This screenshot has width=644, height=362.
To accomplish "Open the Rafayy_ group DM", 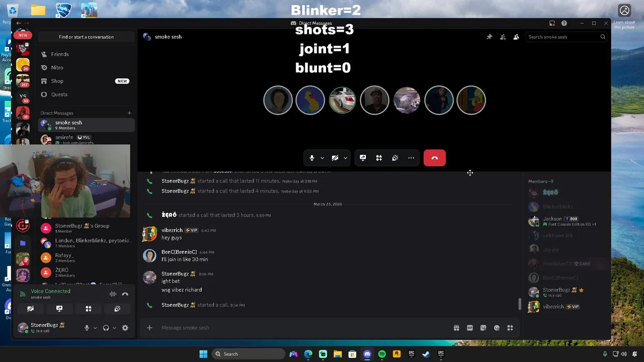I will [x=86, y=258].
